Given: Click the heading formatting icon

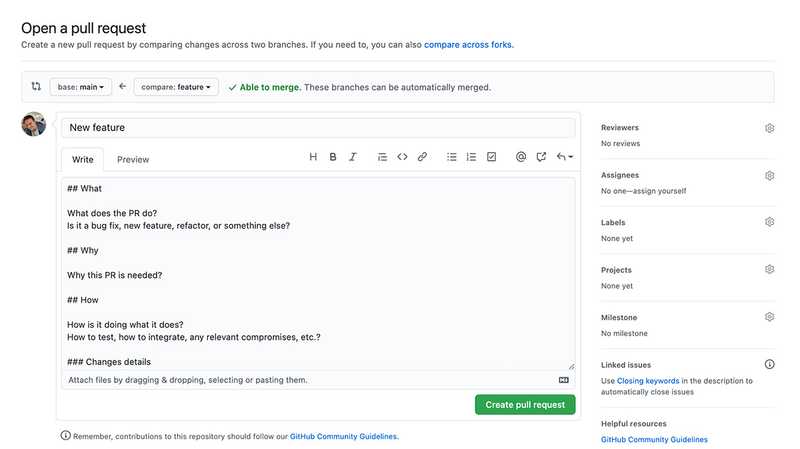Looking at the screenshot, I should (313, 157).
